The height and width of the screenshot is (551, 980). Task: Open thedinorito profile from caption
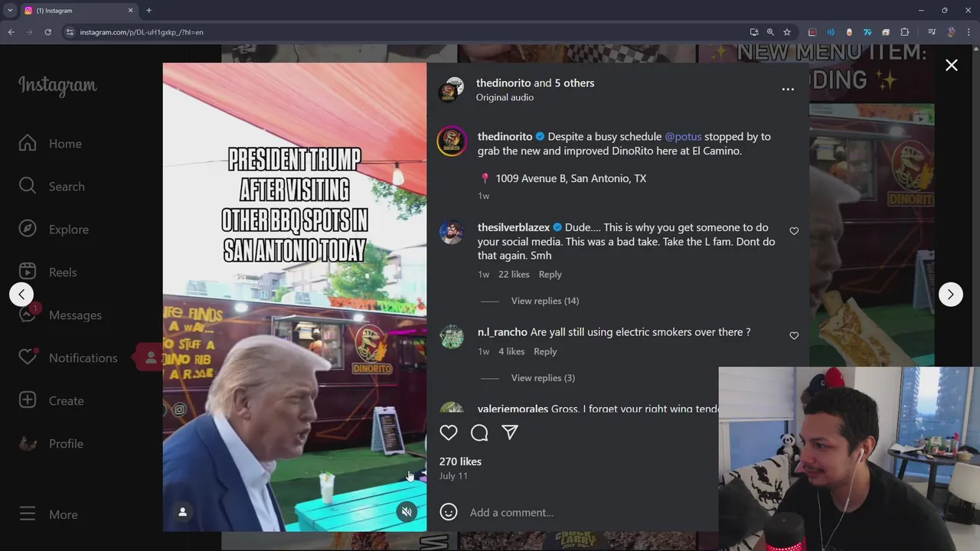coord(505,136)
